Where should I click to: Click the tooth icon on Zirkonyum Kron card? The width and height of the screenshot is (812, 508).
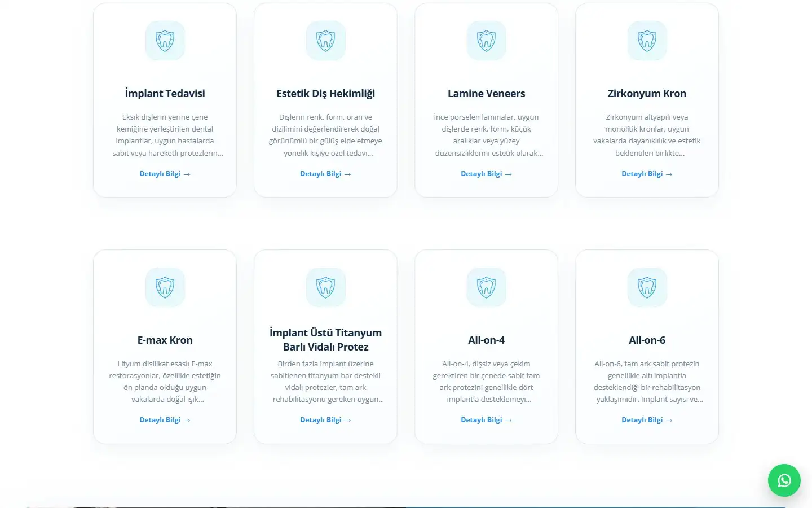[x=647, y=41]
